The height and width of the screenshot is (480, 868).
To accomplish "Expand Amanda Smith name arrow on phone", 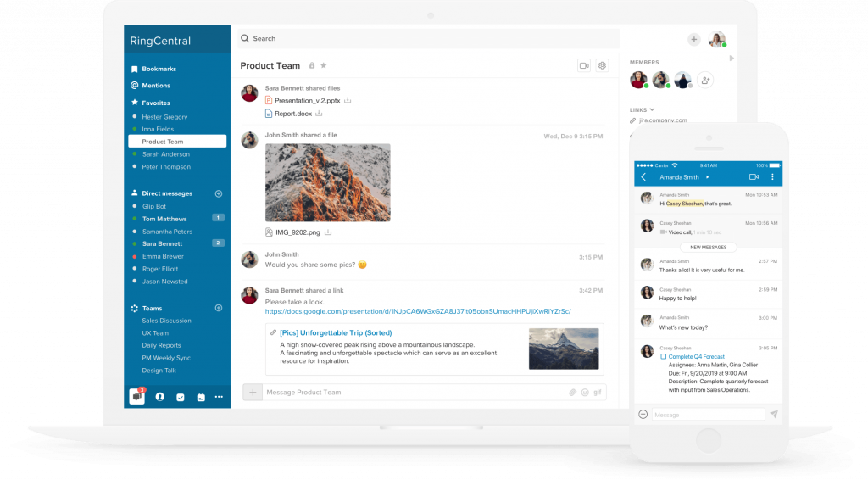I will [708, 177].
